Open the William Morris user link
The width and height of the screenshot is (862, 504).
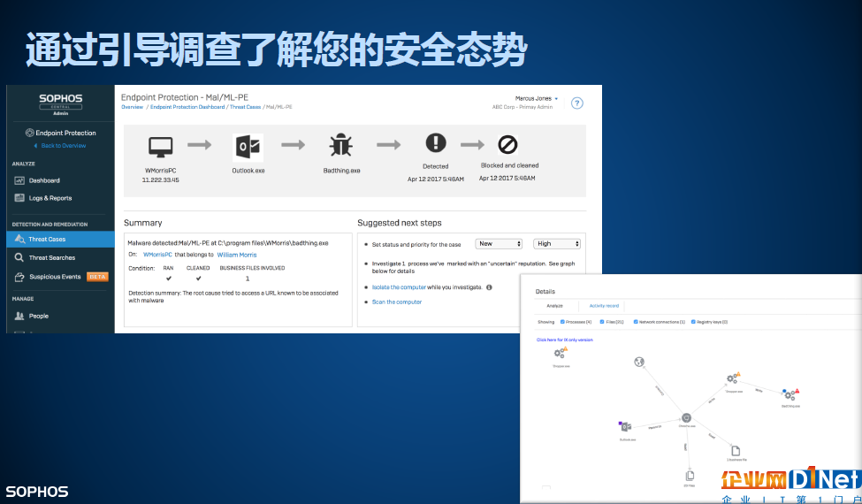pyautogui.click(x=236, y=255)
